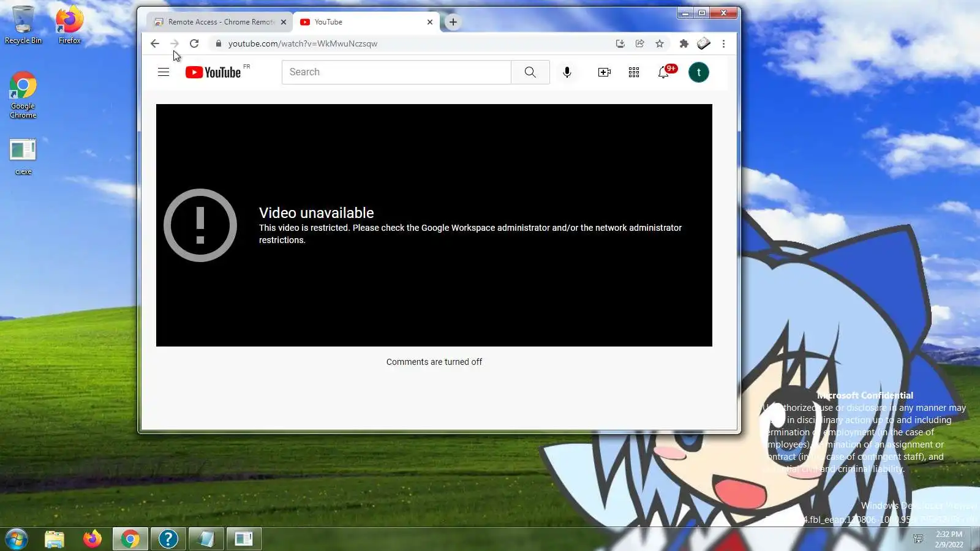Minimize the Chrome window

(x=685, y=13)
